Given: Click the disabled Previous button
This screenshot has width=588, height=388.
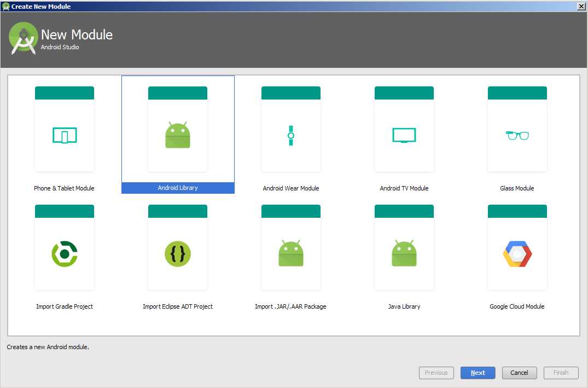Looking at the screenshot, I should coord(436,373).
